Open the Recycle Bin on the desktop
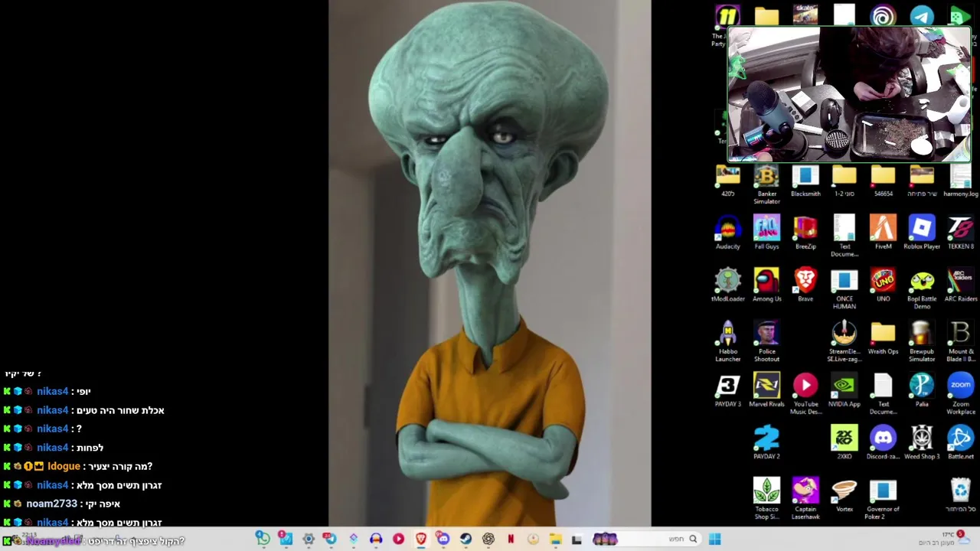Image resolution: width=980 pixels, height=551 pixels. (x=960, y=495)
